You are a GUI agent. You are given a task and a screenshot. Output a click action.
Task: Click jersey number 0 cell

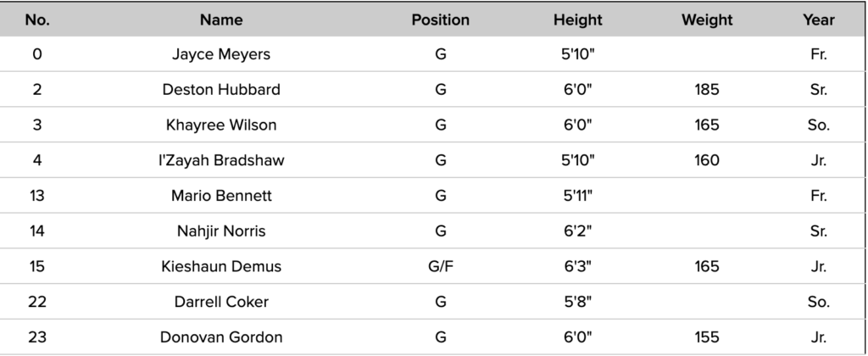click(37, 54)
